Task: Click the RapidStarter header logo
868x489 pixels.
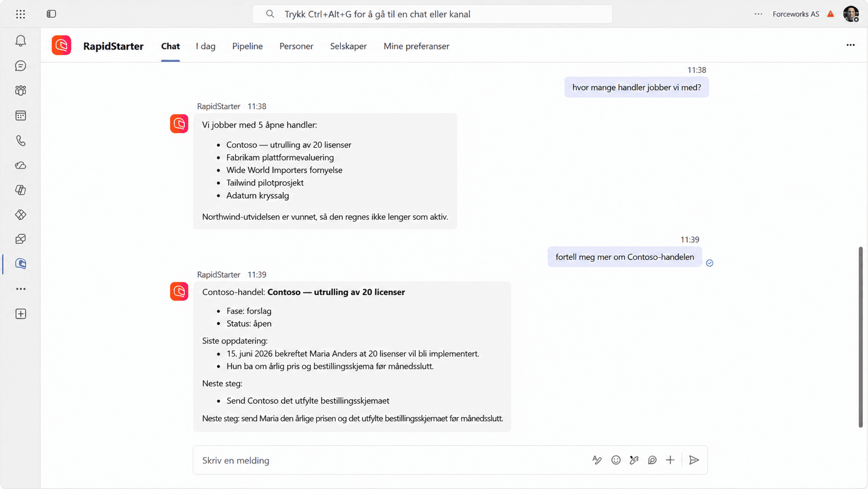Action: click(x=61, y=46)
